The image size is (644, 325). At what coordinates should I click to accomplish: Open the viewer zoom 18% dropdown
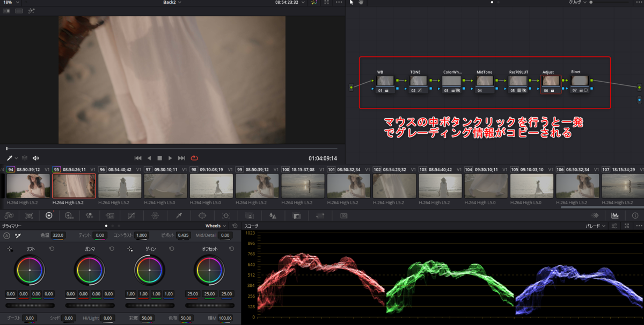click(10, 3)
